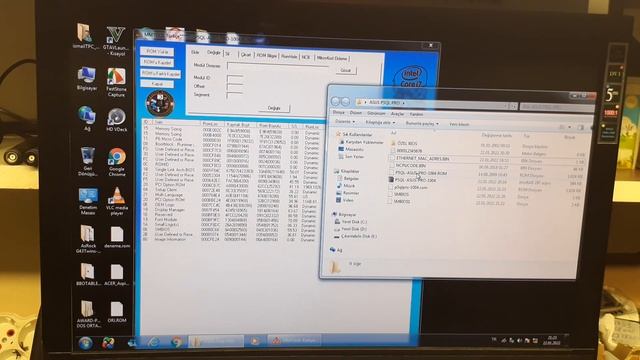Screen dimensions: 640x360
Task: Click the ROM'u Farklı Kaydet button
Action: coord(160,74)
